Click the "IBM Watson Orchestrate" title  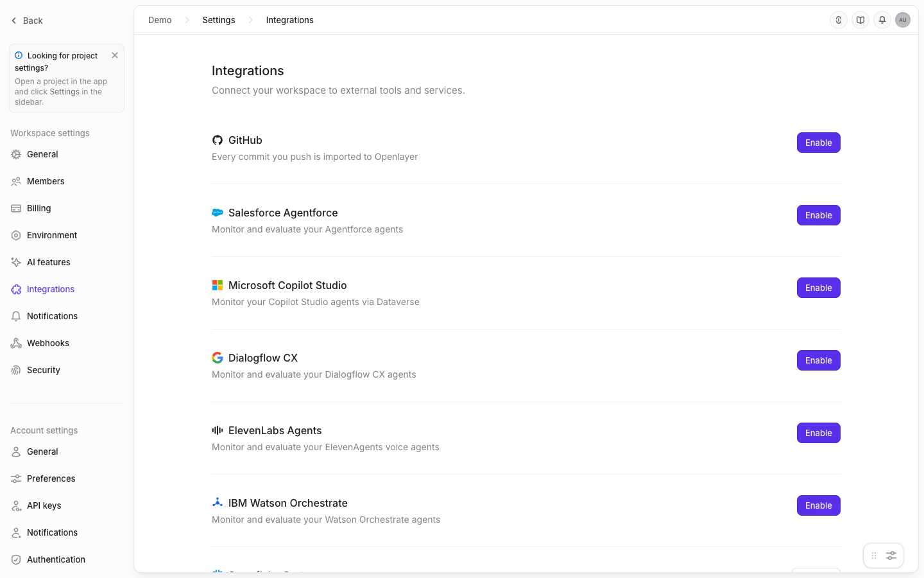(x=288, y=503)
